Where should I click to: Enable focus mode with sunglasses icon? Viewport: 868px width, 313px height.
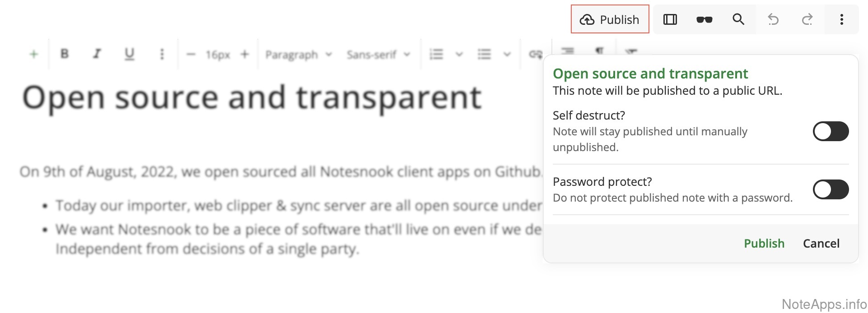point(704,19)
